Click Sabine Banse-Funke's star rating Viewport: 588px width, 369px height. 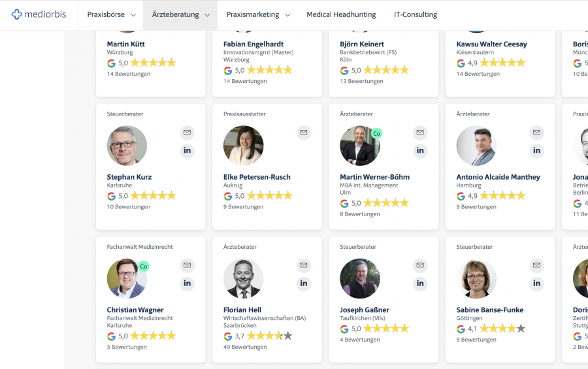[502, 329]
